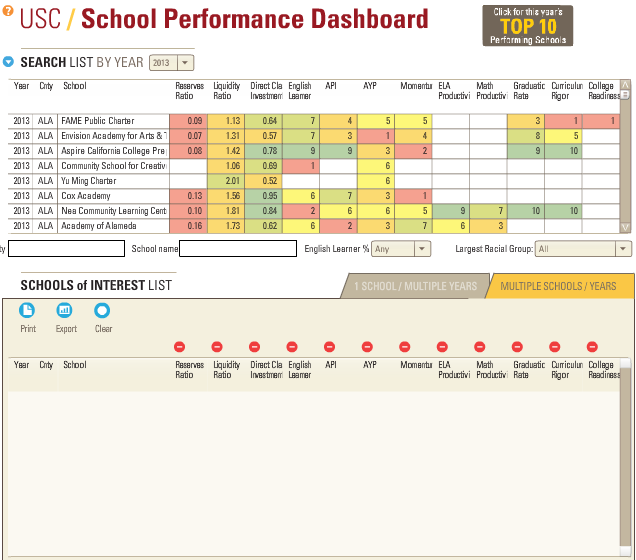636x560 pixels.
Task: Click the Clear icon
Action: [x=103, y=311]
